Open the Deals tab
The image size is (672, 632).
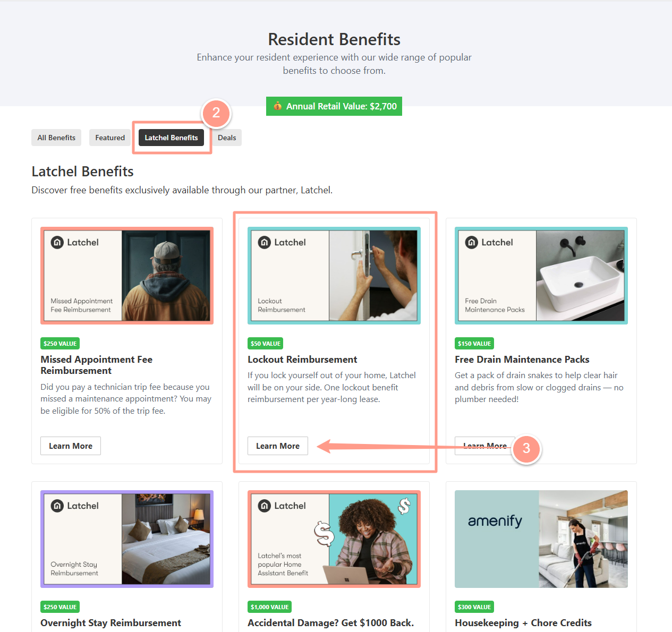point(227,138)
